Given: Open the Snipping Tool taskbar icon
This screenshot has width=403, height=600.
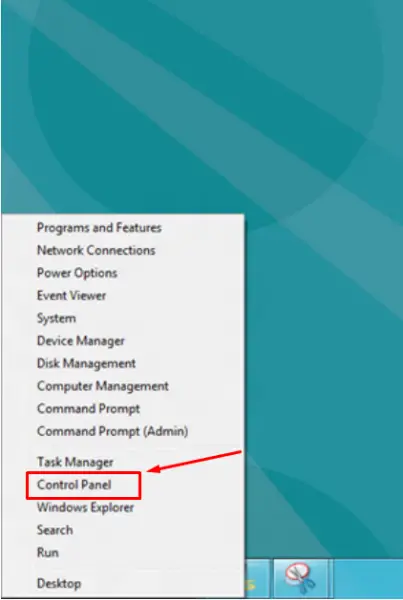Looking at the screenshot, I should [x=300, y=578].
